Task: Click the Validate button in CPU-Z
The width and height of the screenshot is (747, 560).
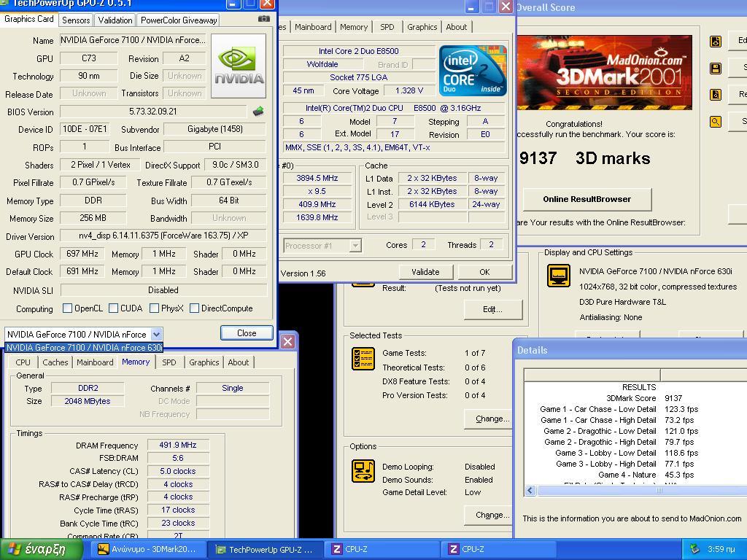Action: point(425,272)
